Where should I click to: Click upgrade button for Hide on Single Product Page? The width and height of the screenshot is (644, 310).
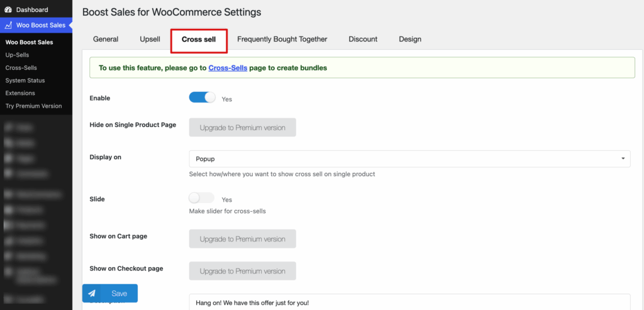[242, 128]
